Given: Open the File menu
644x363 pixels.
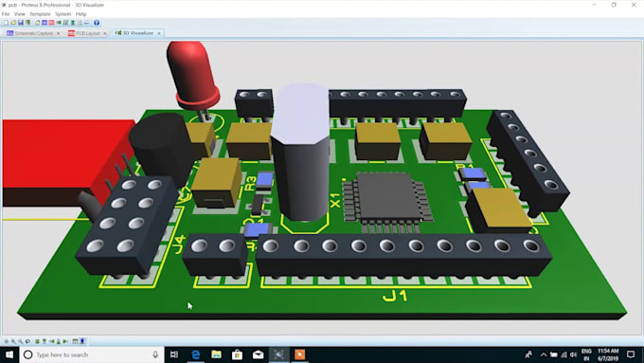Looking at the screenshot, I should pos(6,14).
